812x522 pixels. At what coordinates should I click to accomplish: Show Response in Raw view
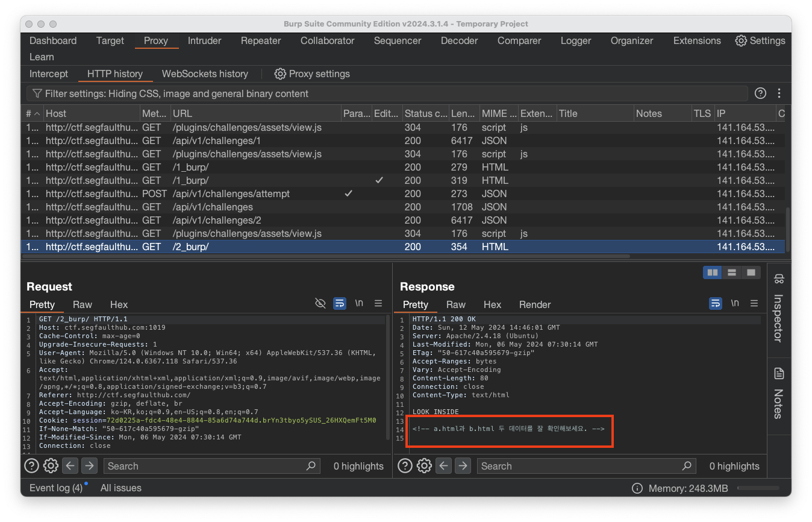456,304
